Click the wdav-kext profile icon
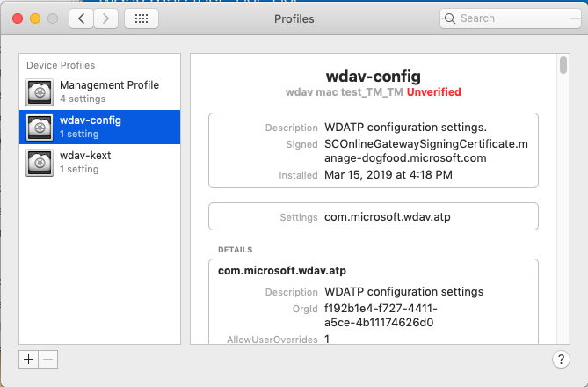 (40, 163)
